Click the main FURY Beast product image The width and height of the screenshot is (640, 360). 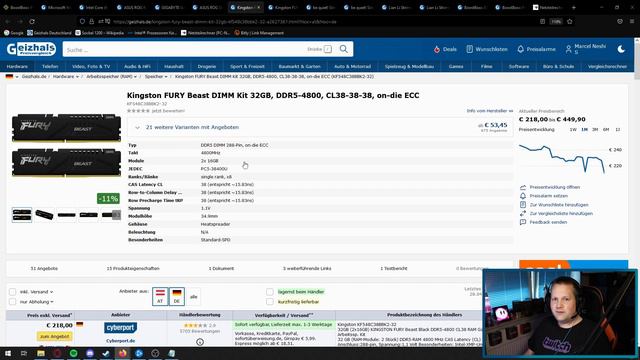pyautogui.click(x=67, y=145)
